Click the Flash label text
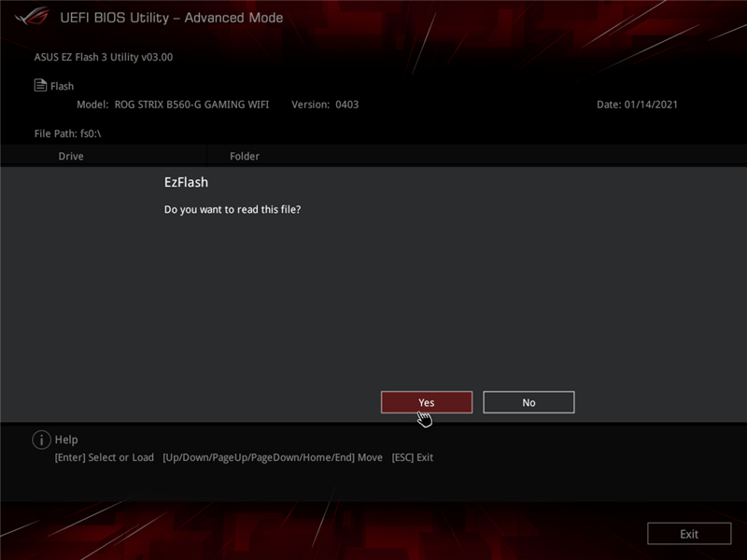The height and width of the screenshot is (560, 747). pyautogui.click(x=62, y=86)
